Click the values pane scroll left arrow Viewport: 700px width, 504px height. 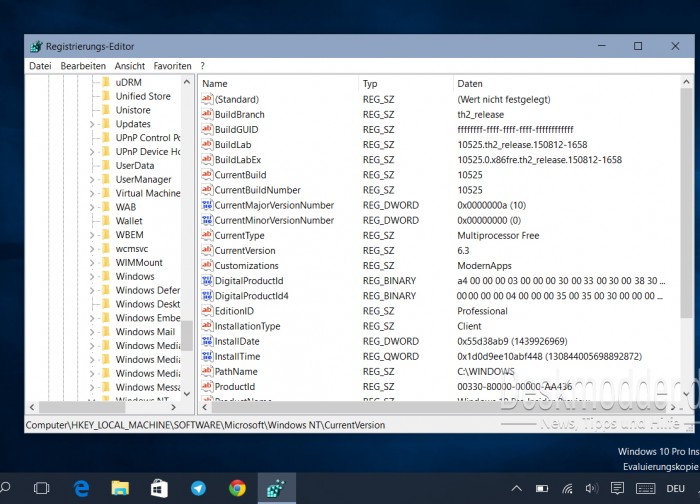(205, 407)
